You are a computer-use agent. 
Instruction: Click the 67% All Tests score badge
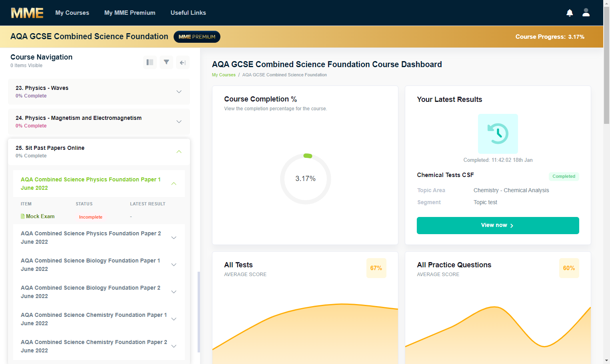point(376,268)
